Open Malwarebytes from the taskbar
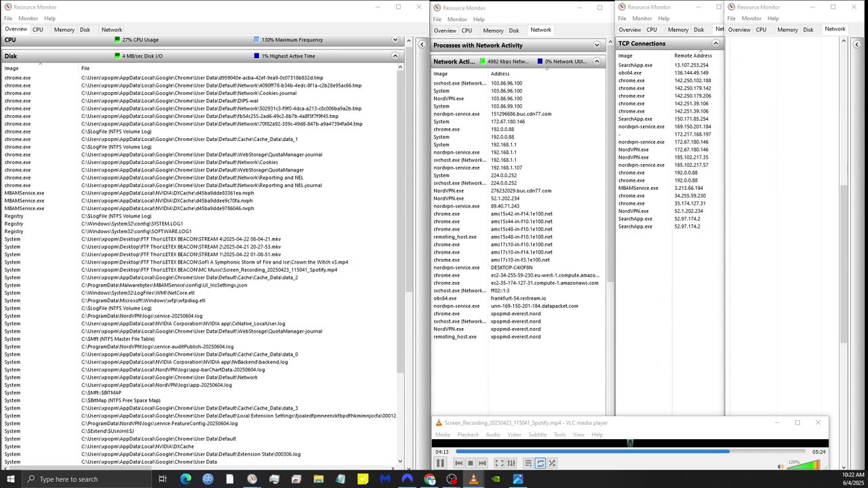Viewport: 868px width, 488px height. [x=384, y=479]
